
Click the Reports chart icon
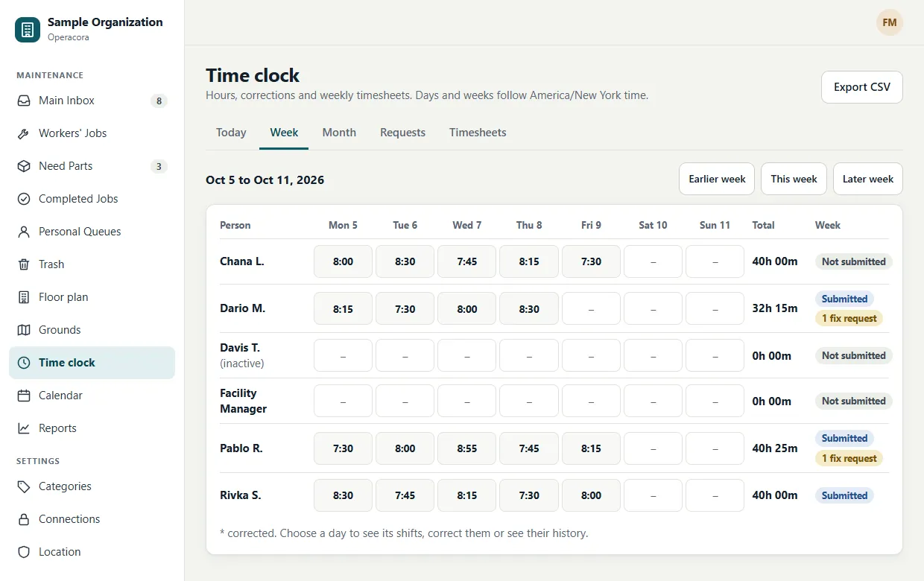24,428
